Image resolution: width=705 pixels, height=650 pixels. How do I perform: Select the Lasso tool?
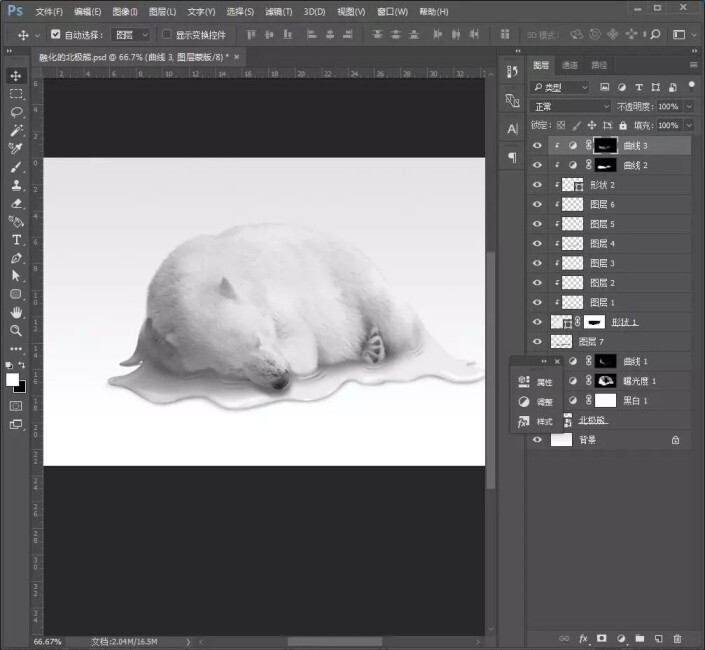16,112
